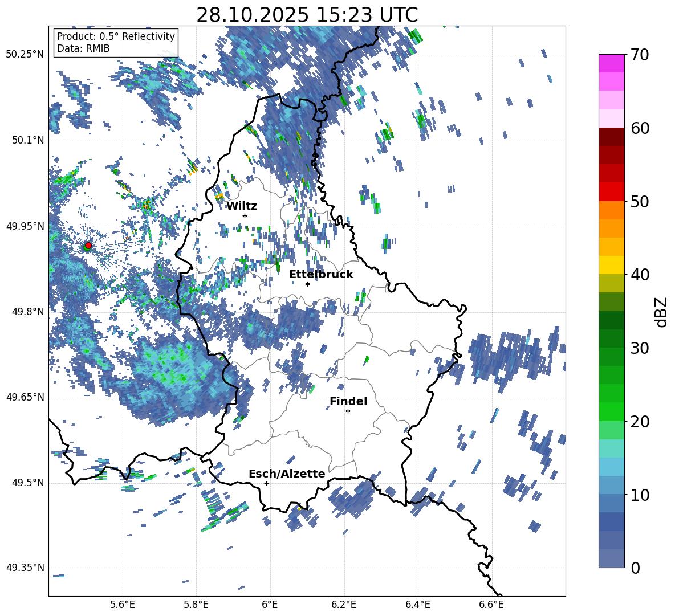Click the colorbar 40 tick label
Image resolution: width=675 pixels, height=616 pixels.
(x=640, y=275)
